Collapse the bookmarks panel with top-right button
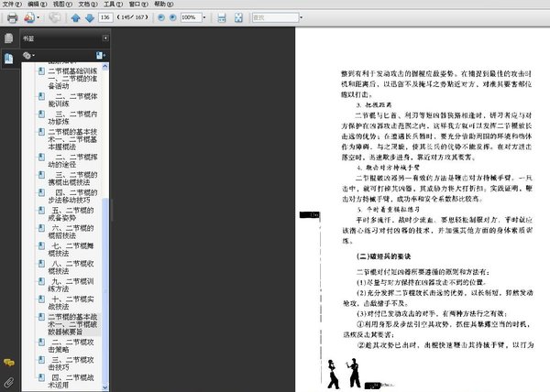Viewport: 550px width, 392px height. (x=105, y=38)
